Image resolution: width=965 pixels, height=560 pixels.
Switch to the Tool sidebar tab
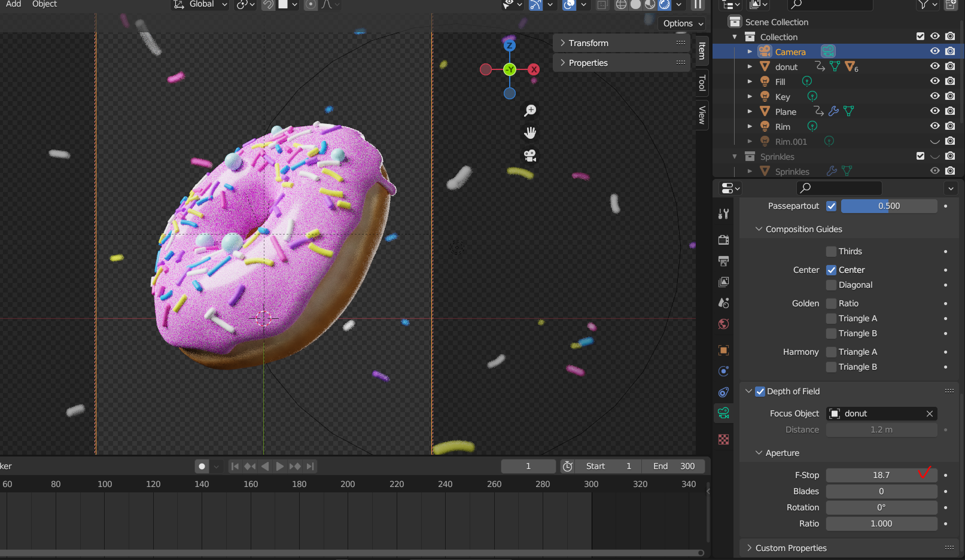click(x=702, y=83)
